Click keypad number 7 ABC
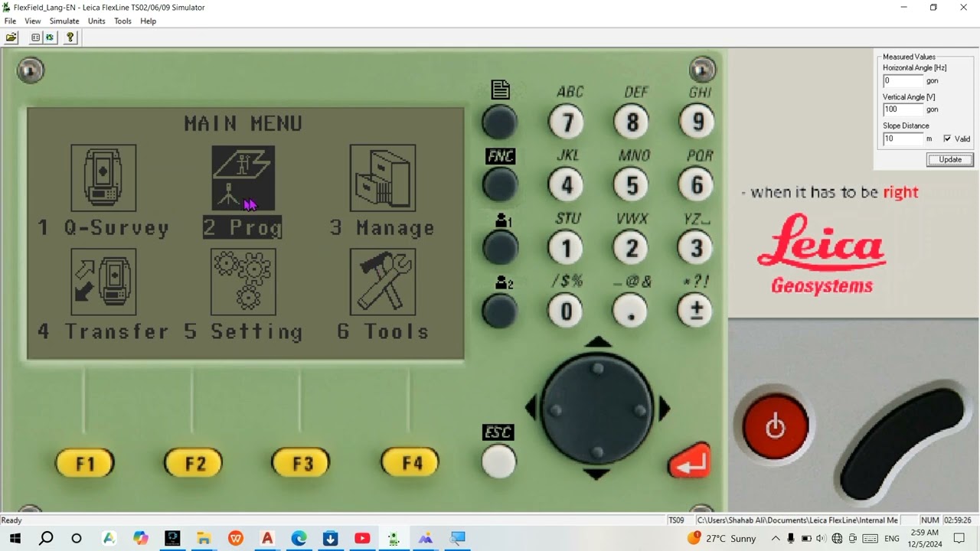 tap(567, 122)
